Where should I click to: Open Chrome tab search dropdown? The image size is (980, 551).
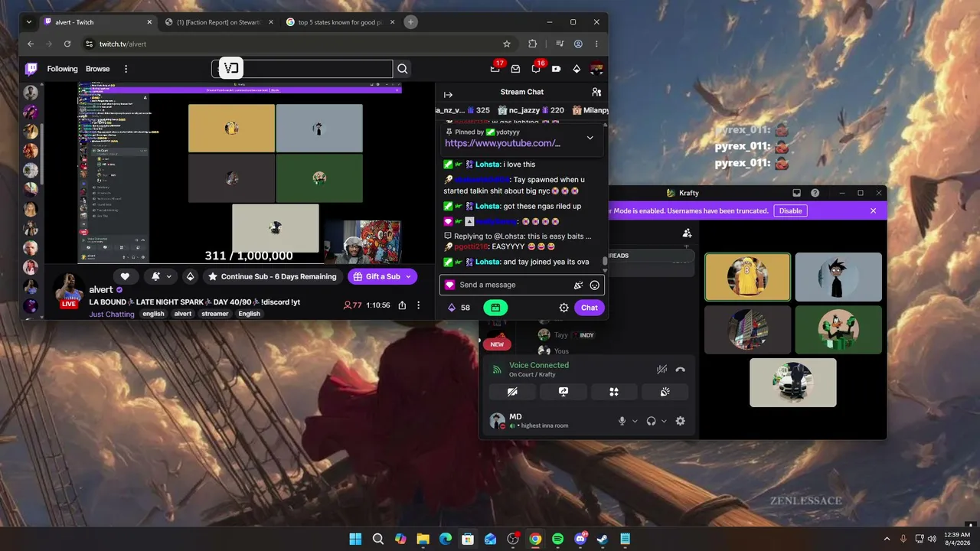(29, 22)
